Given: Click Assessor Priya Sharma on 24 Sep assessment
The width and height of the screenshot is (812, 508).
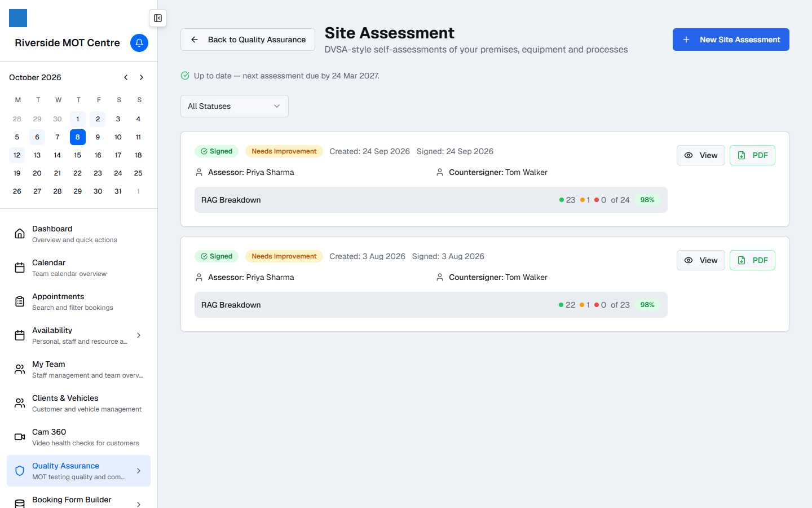Looking at the screenshot, I should (x=251, y=172).
